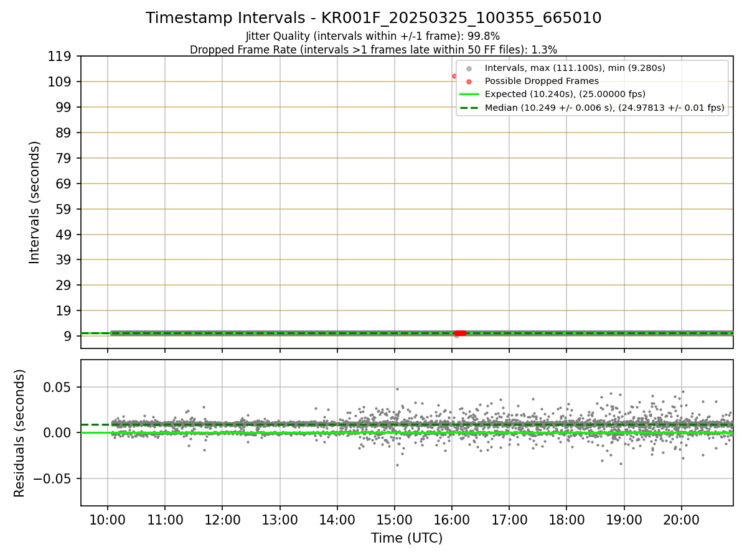
Task: Click the 12:00 time tick label
Action: click(222, 519)
